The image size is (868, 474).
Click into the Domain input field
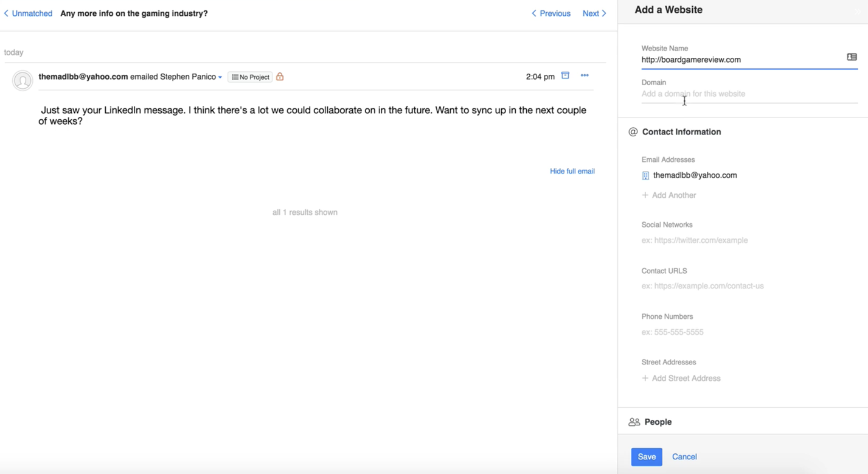click(748, 94)
